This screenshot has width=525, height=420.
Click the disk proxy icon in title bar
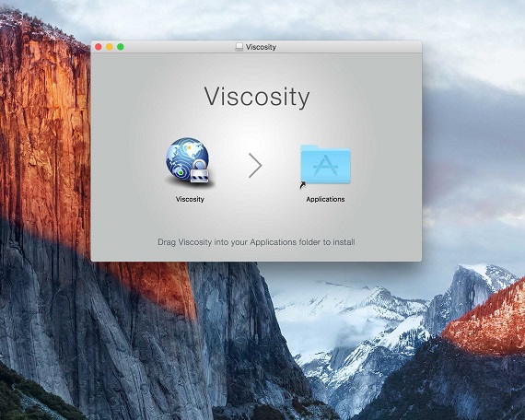tap(239, 47)
